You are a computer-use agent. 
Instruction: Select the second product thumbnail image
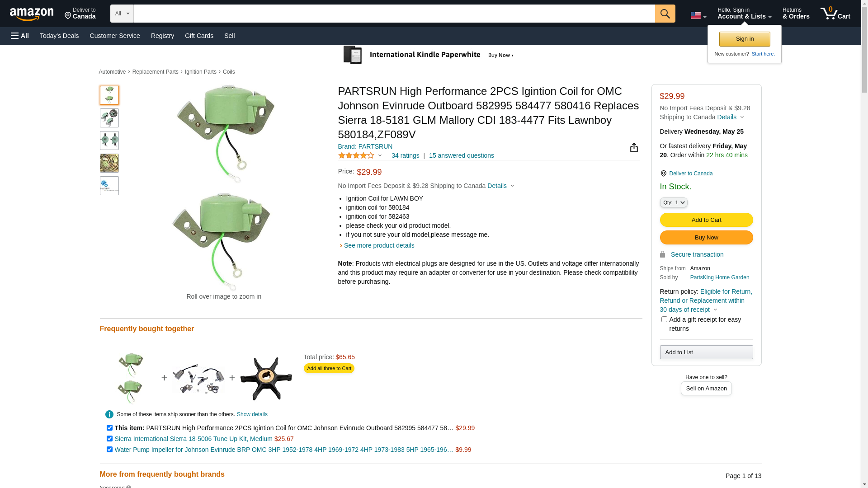coord(109,118)
